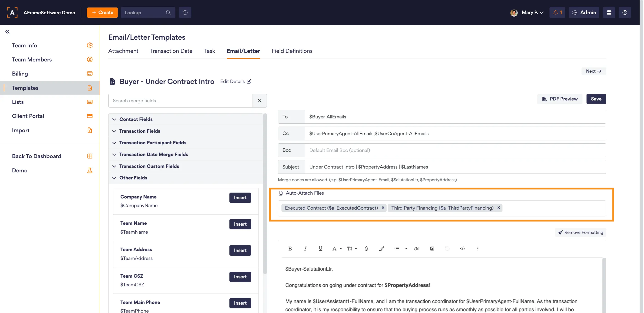Toggle bold formatting in the editor toolbar

coord(290,249)
